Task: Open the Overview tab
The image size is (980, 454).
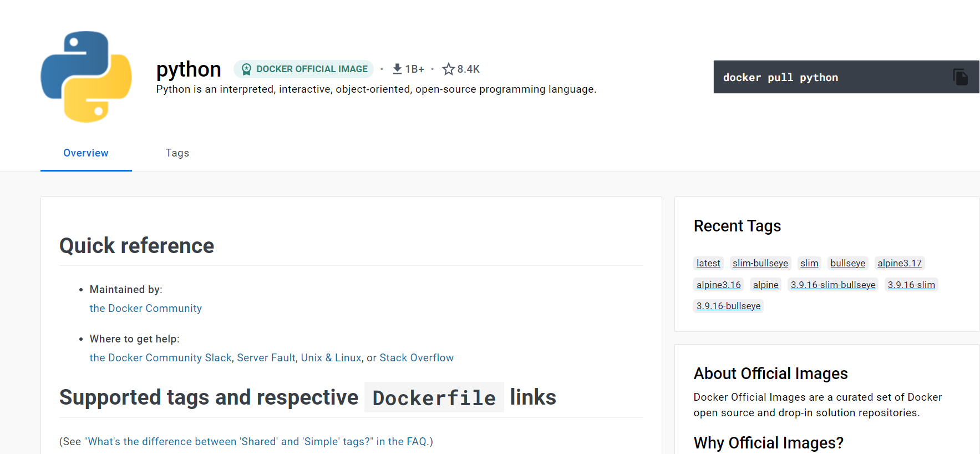Action: pos(86,153)
